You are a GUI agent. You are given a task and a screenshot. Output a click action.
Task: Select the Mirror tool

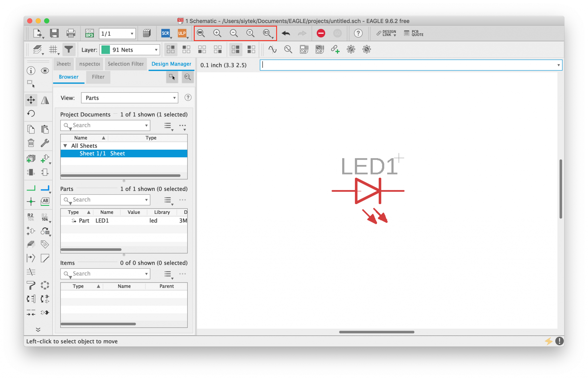(x=45, y=100)
